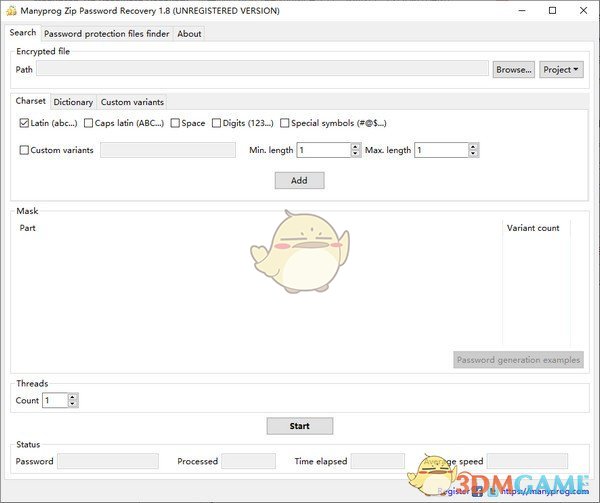Click the Variant count column header
This screenshot has height=503, width=600.
[x=533, y=228]
